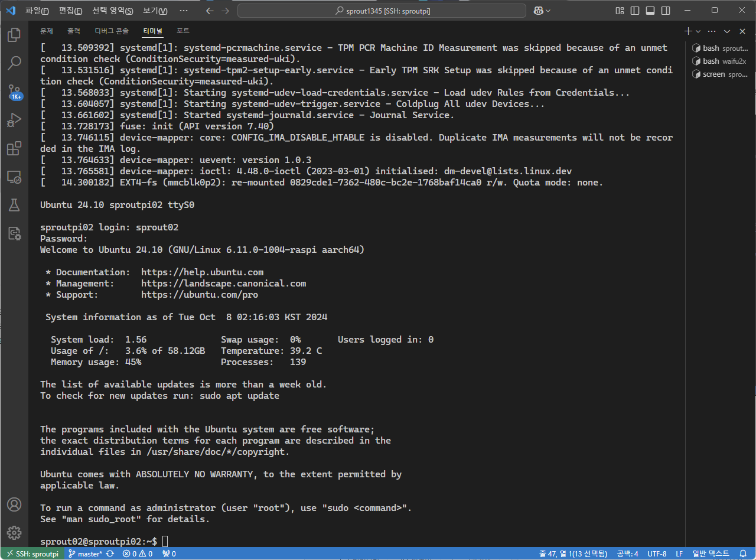This screenshot has height=560, width=756.
Task: Create a new terminal with plus
Action: 688,31
